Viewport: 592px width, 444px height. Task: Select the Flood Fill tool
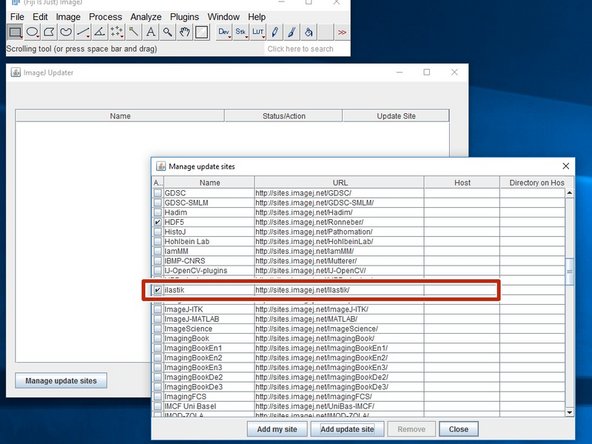(309, 32)
